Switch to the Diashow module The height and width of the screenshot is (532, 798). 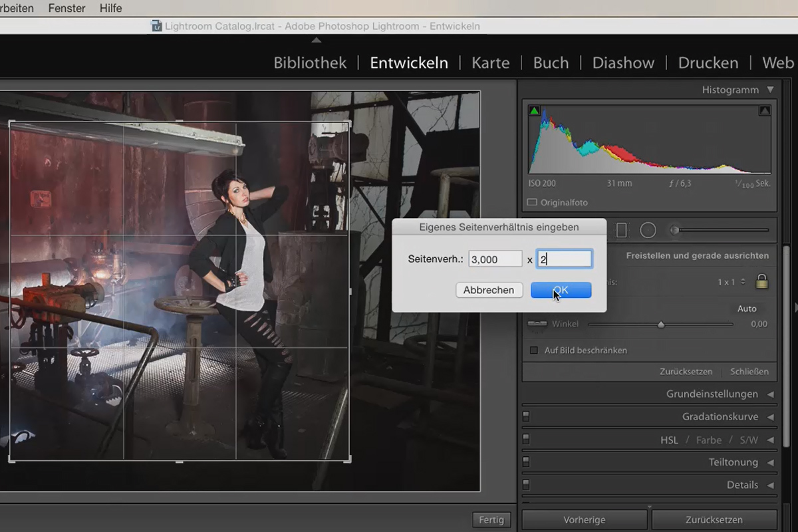(623, 63)
